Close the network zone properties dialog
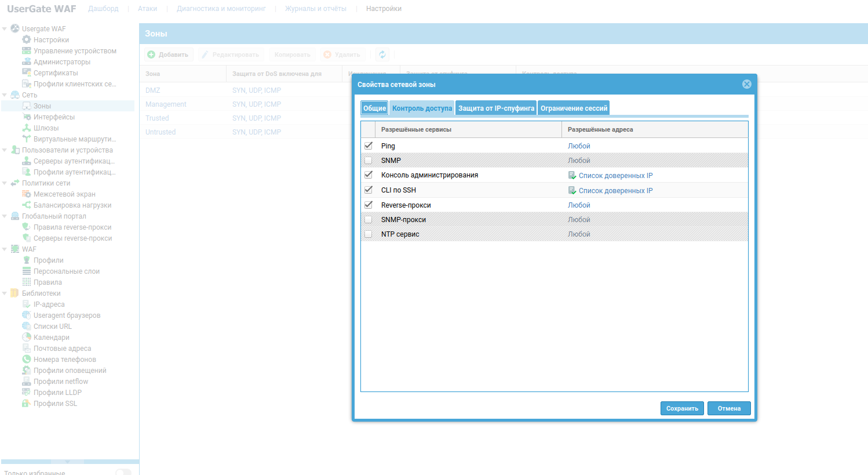Viewport: 868px width, 475px height. pyautogui.click(x=746, y=84)
